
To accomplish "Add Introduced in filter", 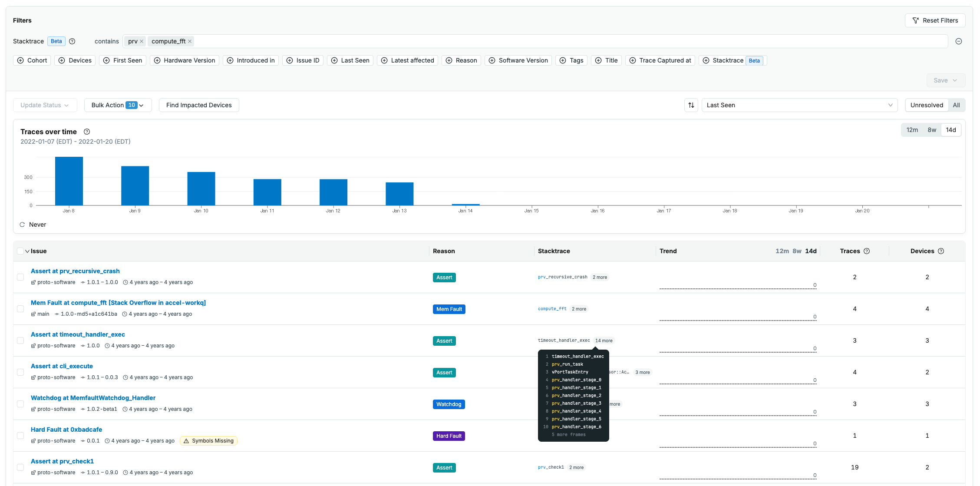I will pos(251,60).
